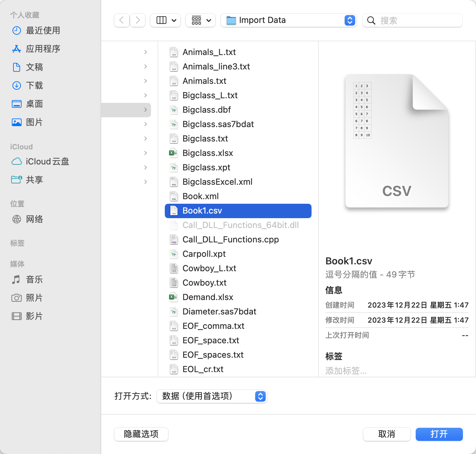
Task: Open the 最近使用 sidebar location
Action: [36, 30]
